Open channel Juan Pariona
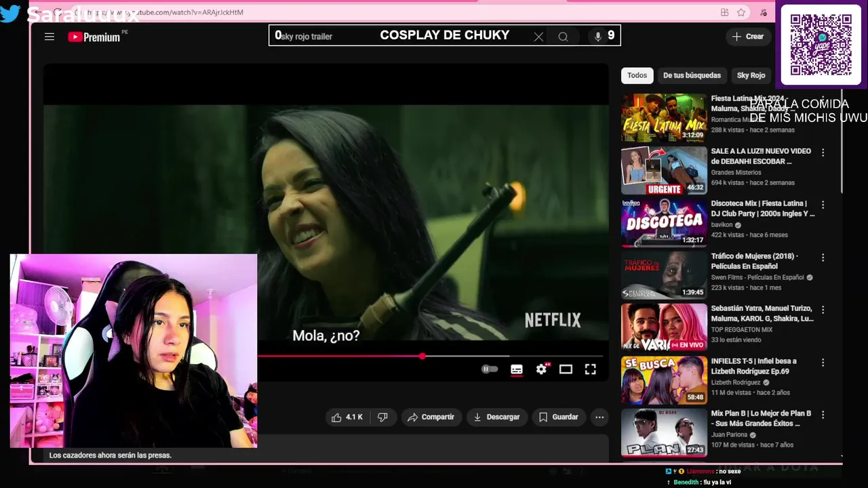Image resolution: width=868 pixels, height=488 pixels. click(x=729, y=434)
